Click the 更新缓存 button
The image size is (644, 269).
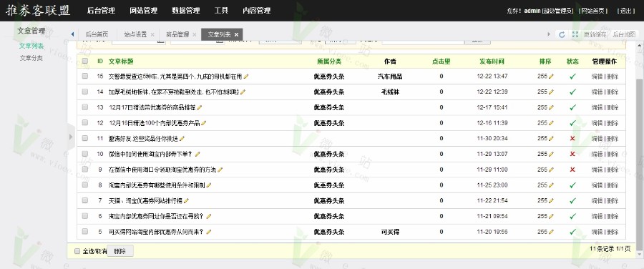pyautogui.click(x=595, y=35)
